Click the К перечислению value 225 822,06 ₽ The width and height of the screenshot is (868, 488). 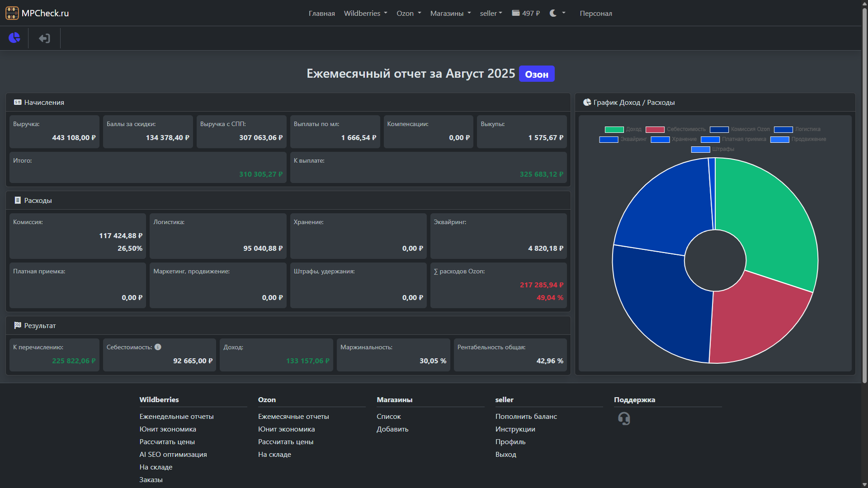74,361
